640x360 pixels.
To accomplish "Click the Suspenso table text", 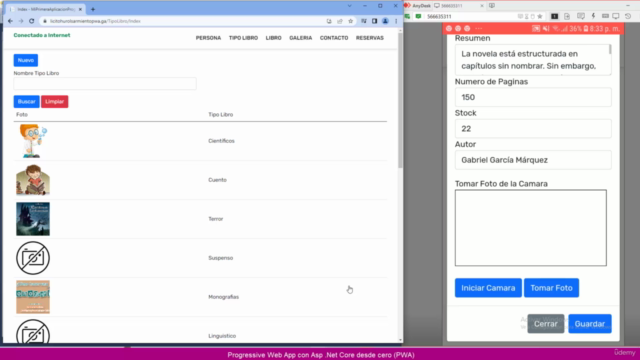I will (x=220, y=258).
